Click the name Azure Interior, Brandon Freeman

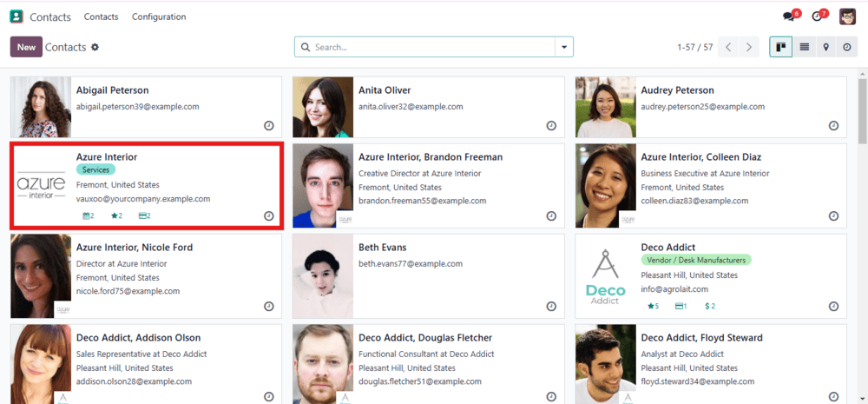431,157
